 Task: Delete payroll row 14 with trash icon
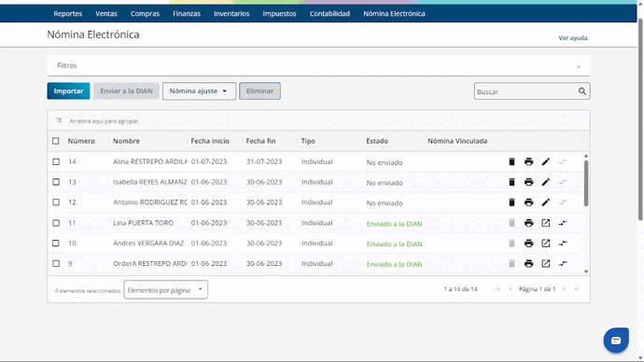(x=511, y=161)
